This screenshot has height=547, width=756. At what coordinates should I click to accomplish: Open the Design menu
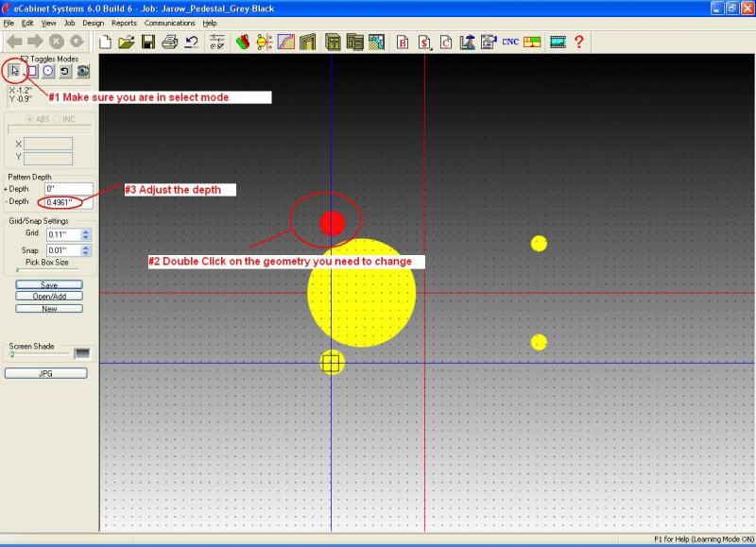(93, 23)
